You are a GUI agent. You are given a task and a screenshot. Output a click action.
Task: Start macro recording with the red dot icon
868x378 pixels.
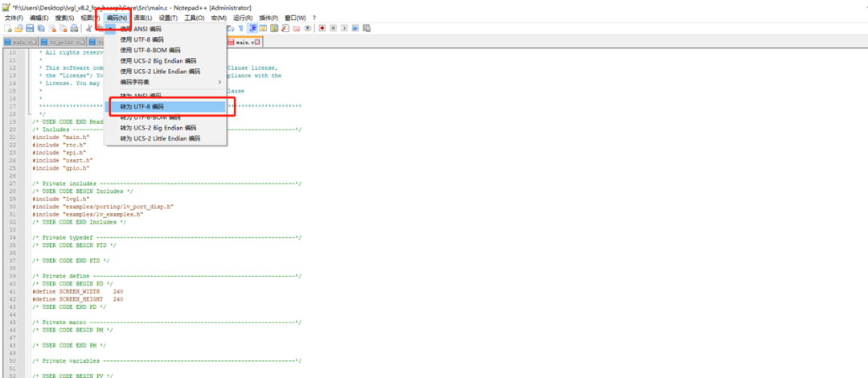(321, 28)
